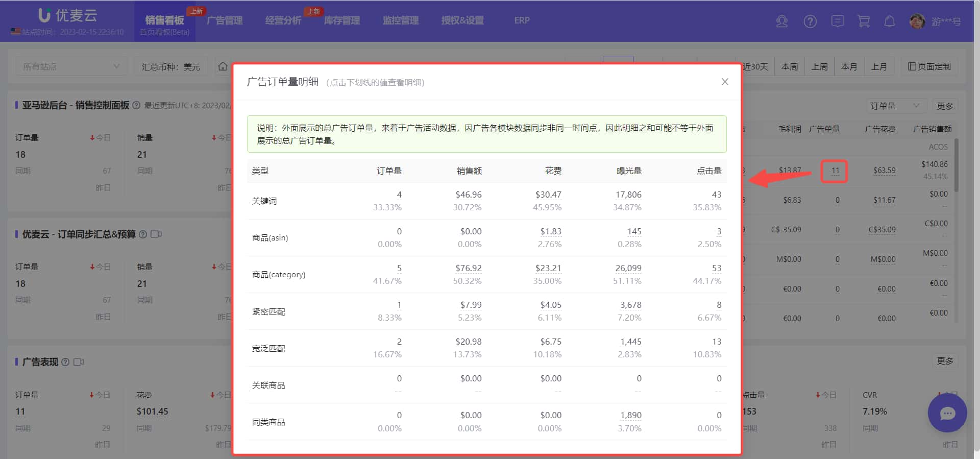
Task: Click 宽泛匹配 sales $20.98
Action: (469, 342)
